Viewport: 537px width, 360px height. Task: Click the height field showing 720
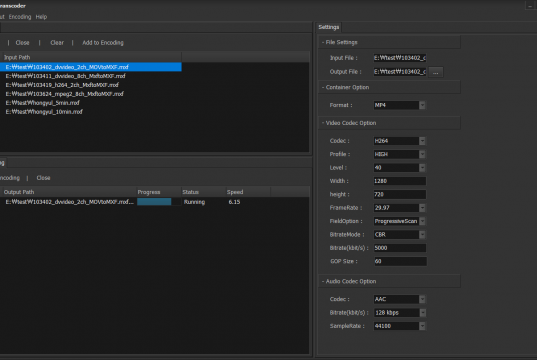point(400,194)
